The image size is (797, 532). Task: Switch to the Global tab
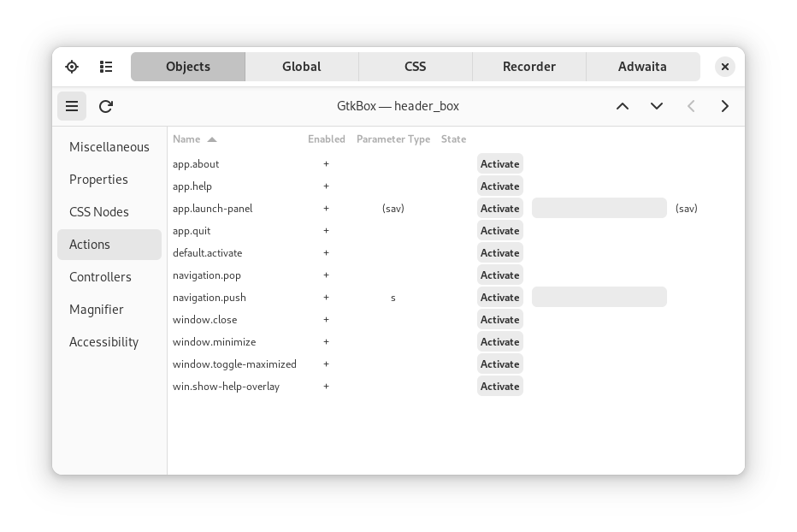click(302, 66)
